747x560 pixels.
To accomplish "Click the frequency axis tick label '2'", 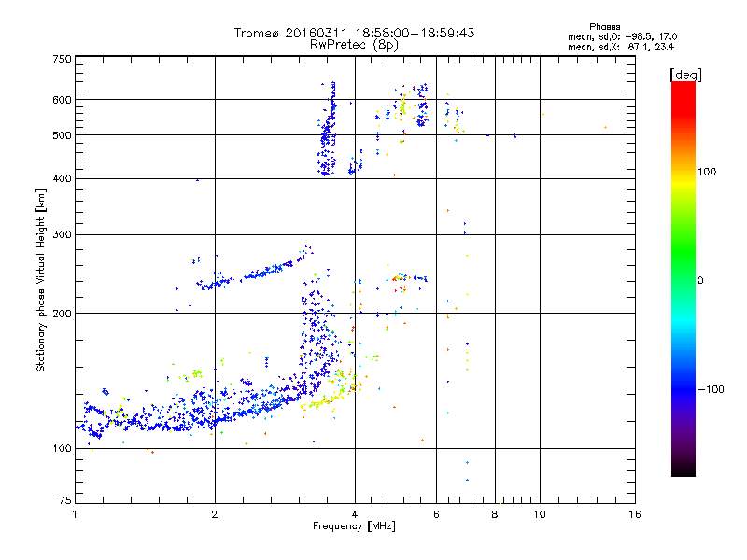I will tap(215, 514).
